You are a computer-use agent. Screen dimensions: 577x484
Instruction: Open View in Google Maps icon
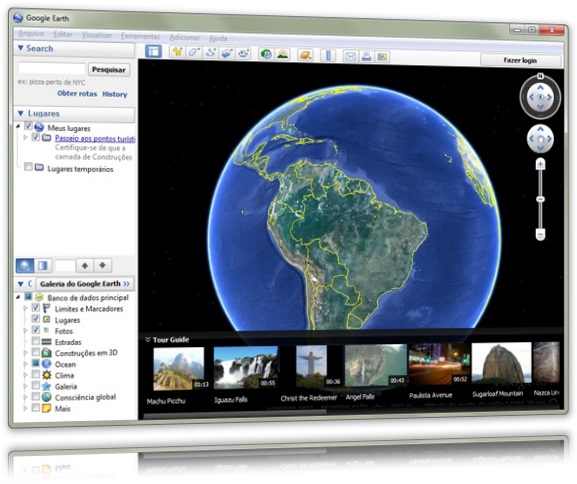click(x=382, y=57)
